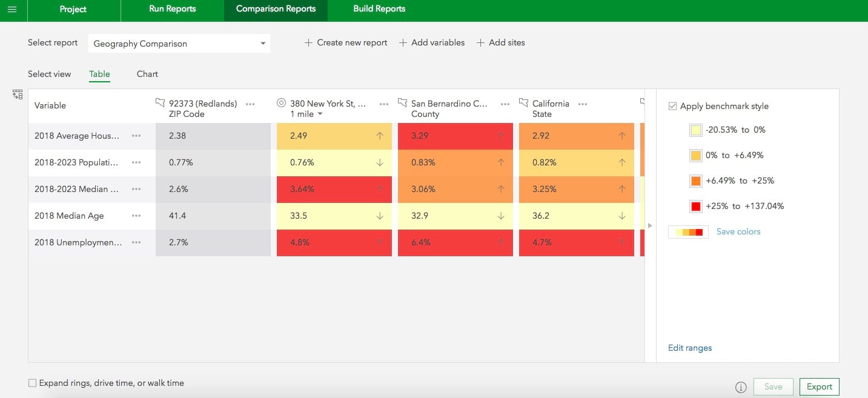Viewport: 868px width, 398px height.
Task: Open options menu for California State column
Action: 583,104
